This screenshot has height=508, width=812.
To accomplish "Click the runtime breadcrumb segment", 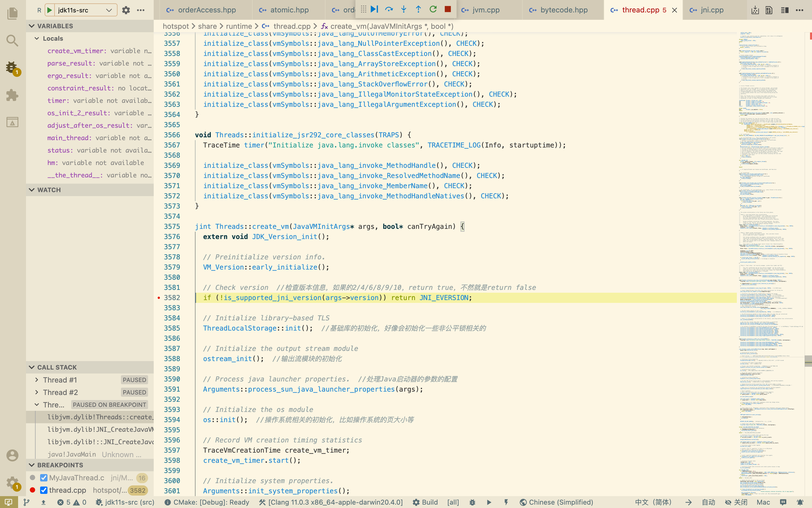I will click(x=239, y=26).
